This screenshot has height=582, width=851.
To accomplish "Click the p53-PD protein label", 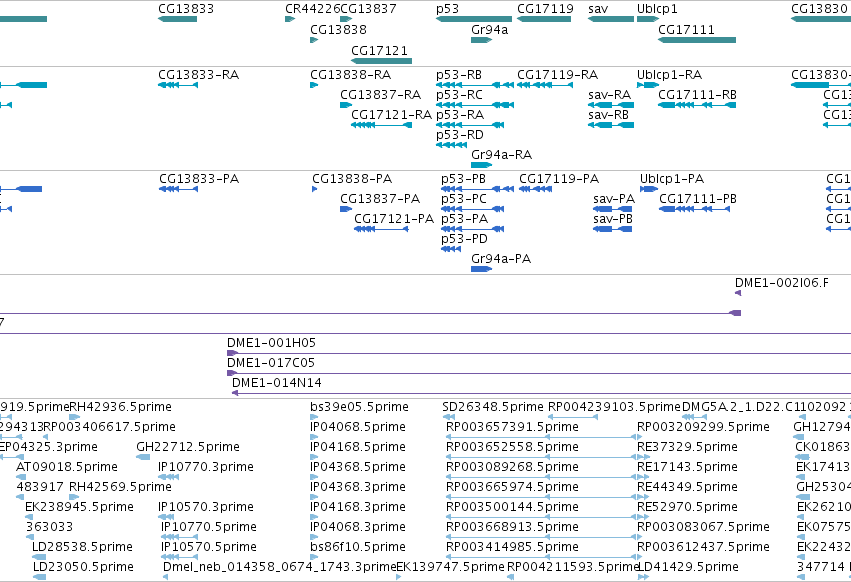I will coord(464,239).
